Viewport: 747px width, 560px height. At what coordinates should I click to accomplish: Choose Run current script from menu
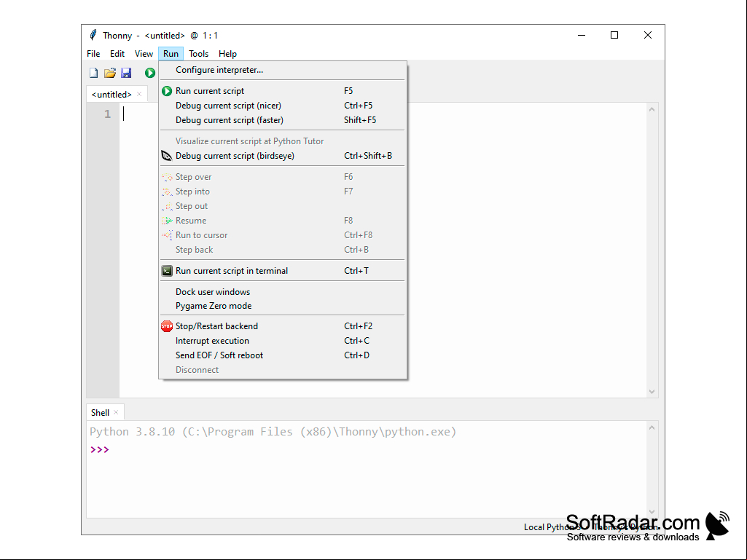pyautogui.click(x=283, y=91)
